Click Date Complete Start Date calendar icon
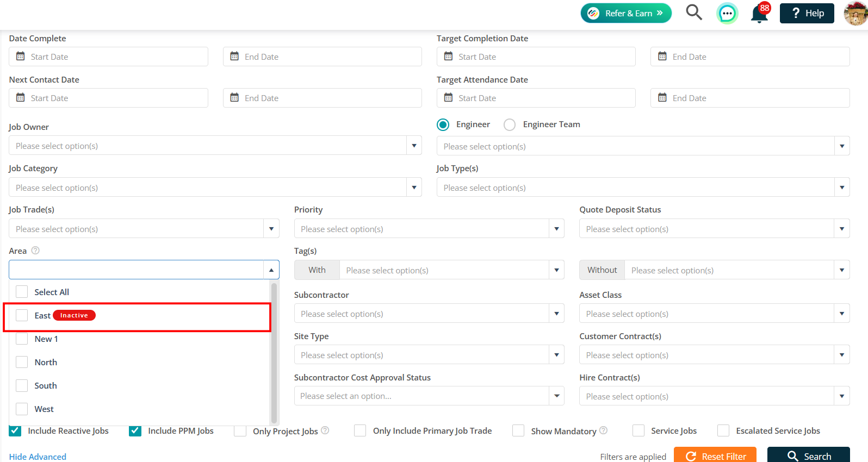 click(21, 57)
